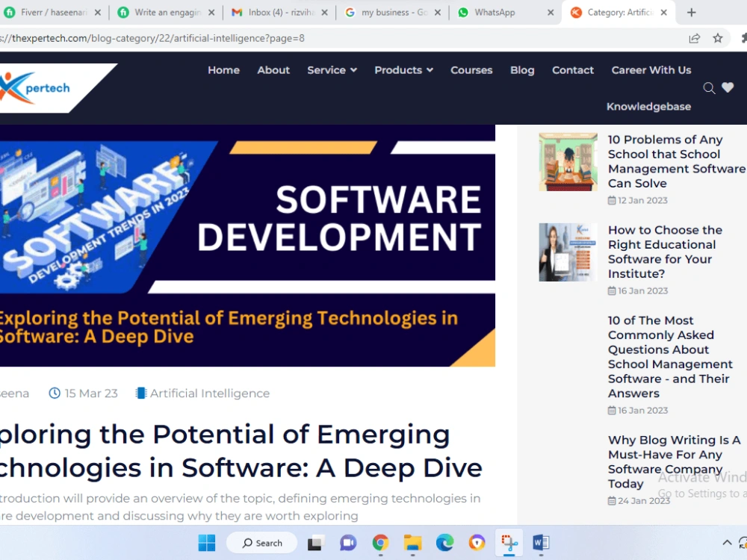Open Microsoft Word from the taskbar
The image size is (747, 560).
[x=541, y=543]
